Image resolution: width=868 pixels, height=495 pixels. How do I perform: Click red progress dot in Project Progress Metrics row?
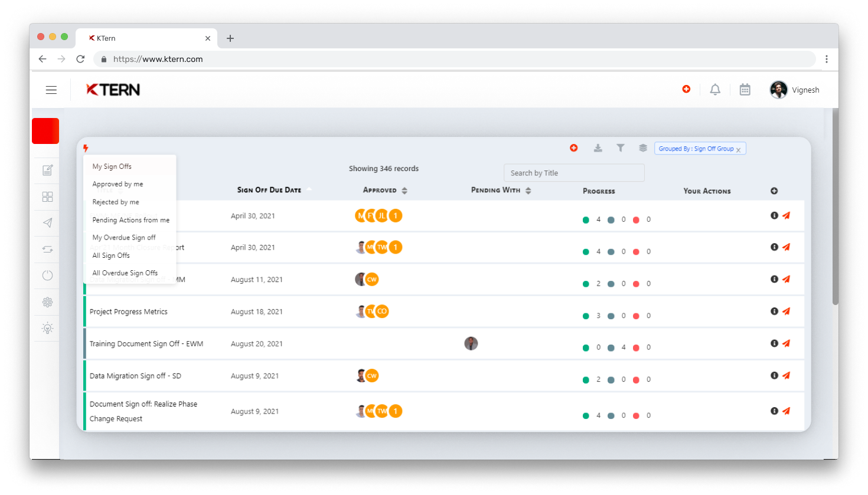(x=636, y=316)
